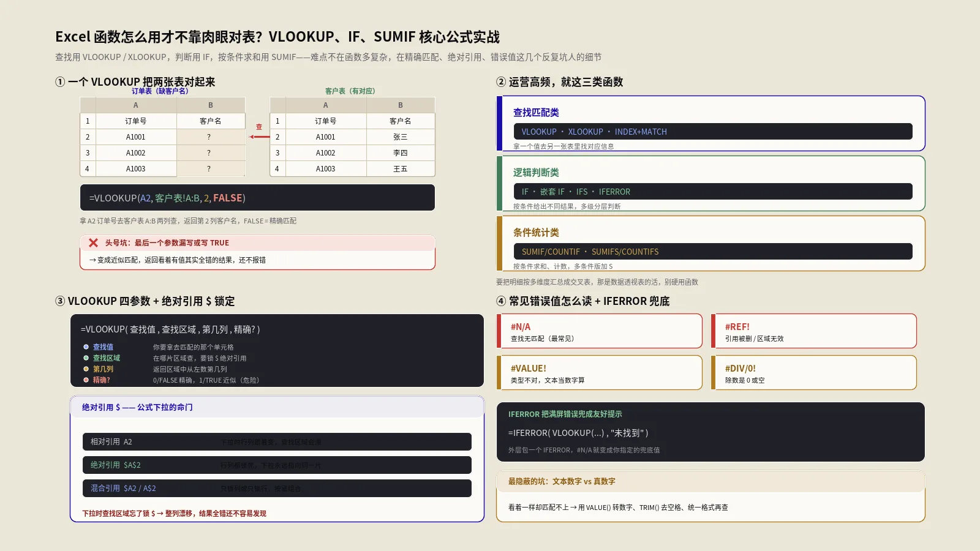This screenshot has width=980, height=551.
Task: Click the SUMIF/COUNTIF · SUMIFS/COUNTIFS bar
Action: 713,252
